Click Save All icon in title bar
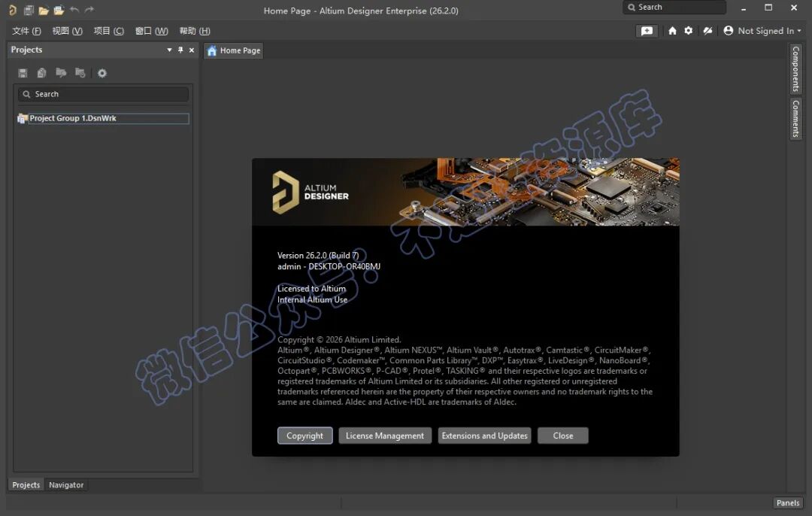 point(29,10)
